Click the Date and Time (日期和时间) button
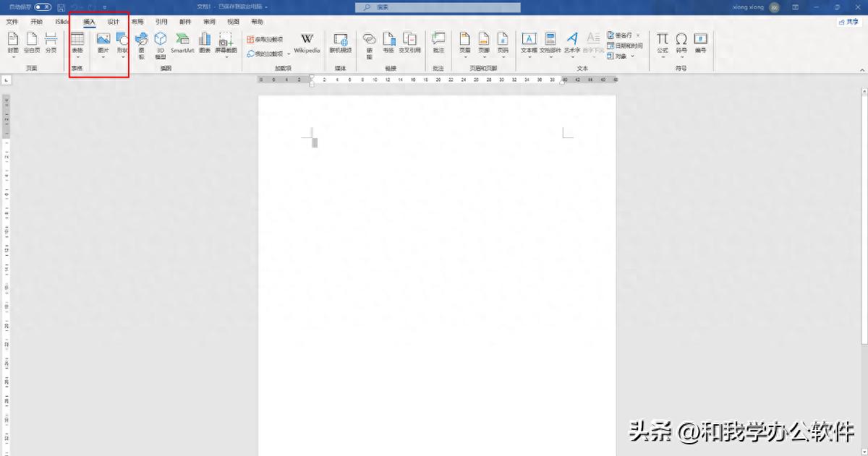868x456 pixels. coord(625,45)
